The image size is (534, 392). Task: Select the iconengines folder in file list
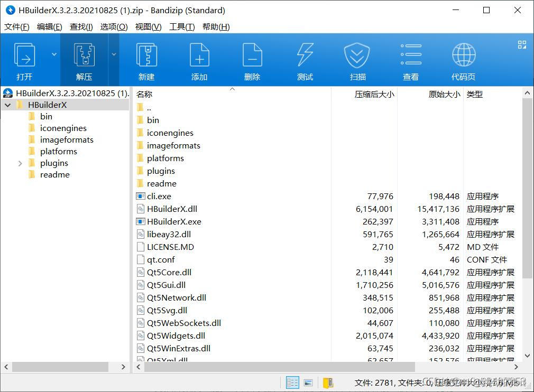click(165, 133)
